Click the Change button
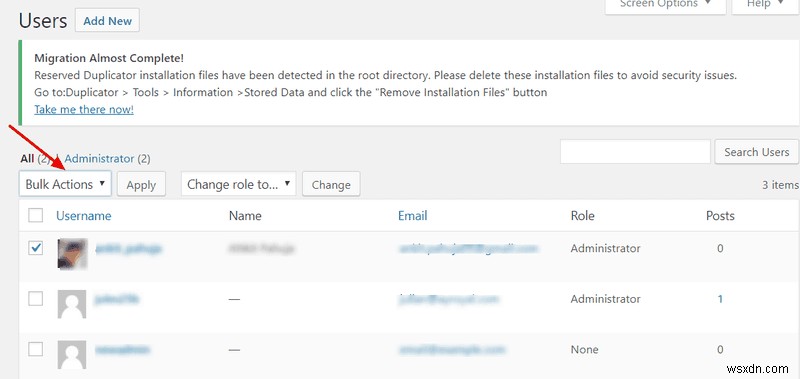The image size is (800, 379). click(x=331, y=184)
